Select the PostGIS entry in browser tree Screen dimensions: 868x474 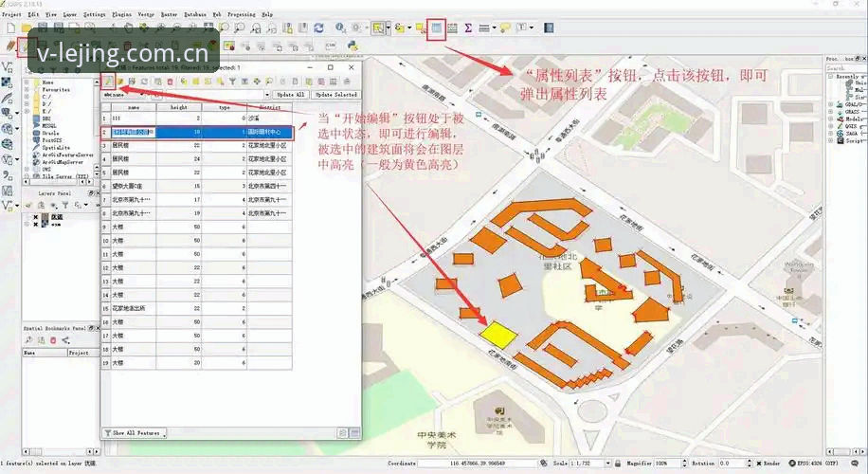click(52, 140)
